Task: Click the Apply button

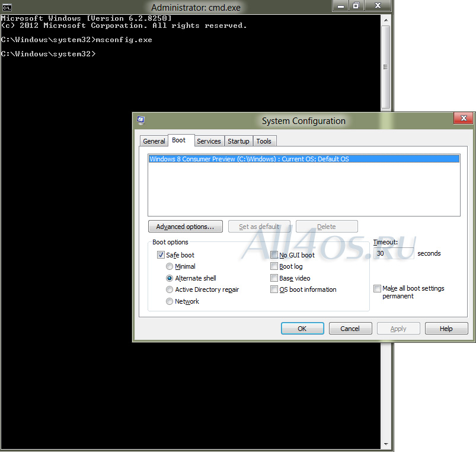Action: [x=398, y=329]
